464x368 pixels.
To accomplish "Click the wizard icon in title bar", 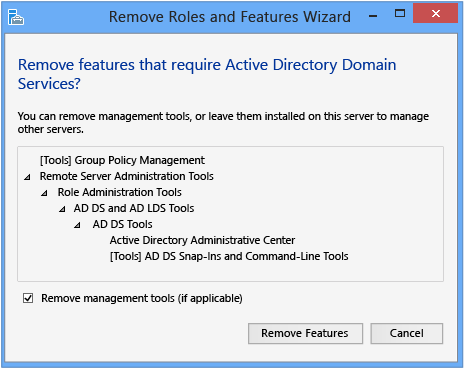I will (x=16, y=17).
